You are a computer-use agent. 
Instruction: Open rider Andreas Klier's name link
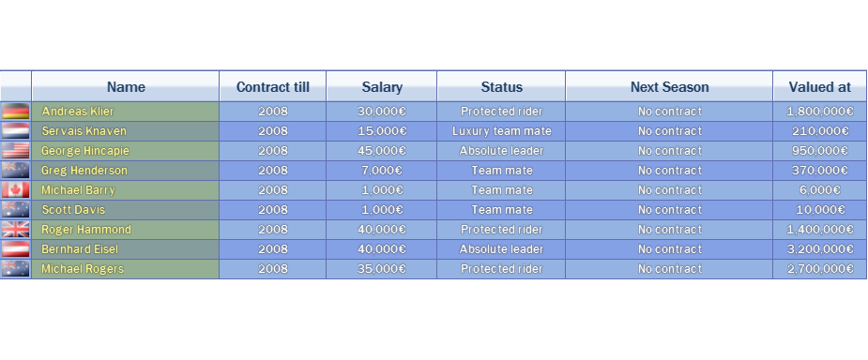pos(78,112)
